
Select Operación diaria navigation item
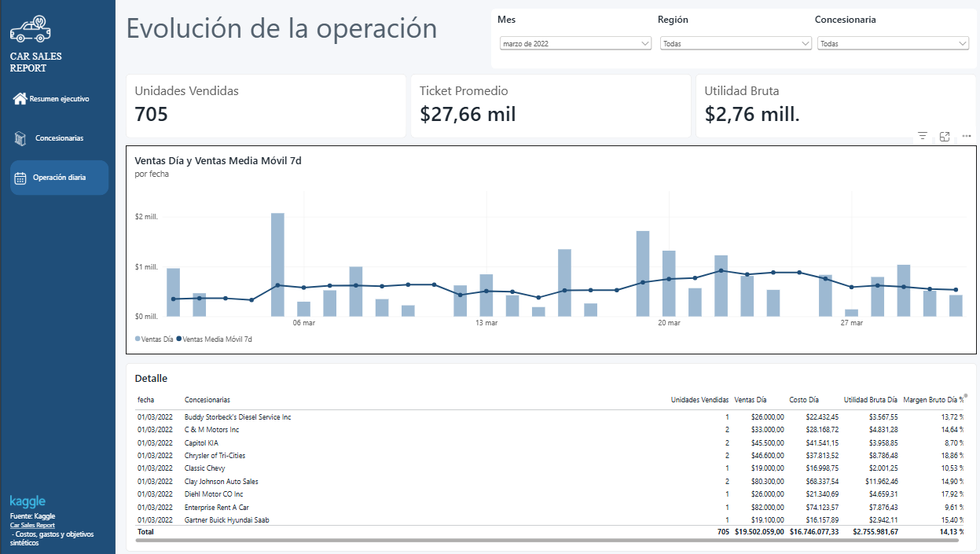(59, 178)
